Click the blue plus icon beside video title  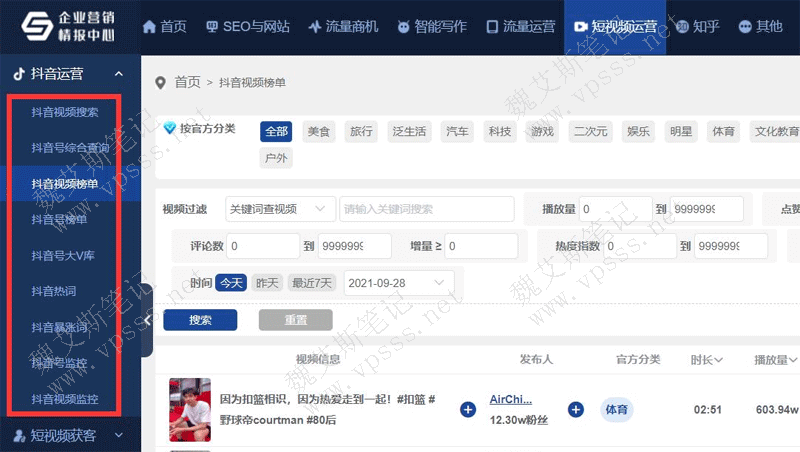(468, 409)
